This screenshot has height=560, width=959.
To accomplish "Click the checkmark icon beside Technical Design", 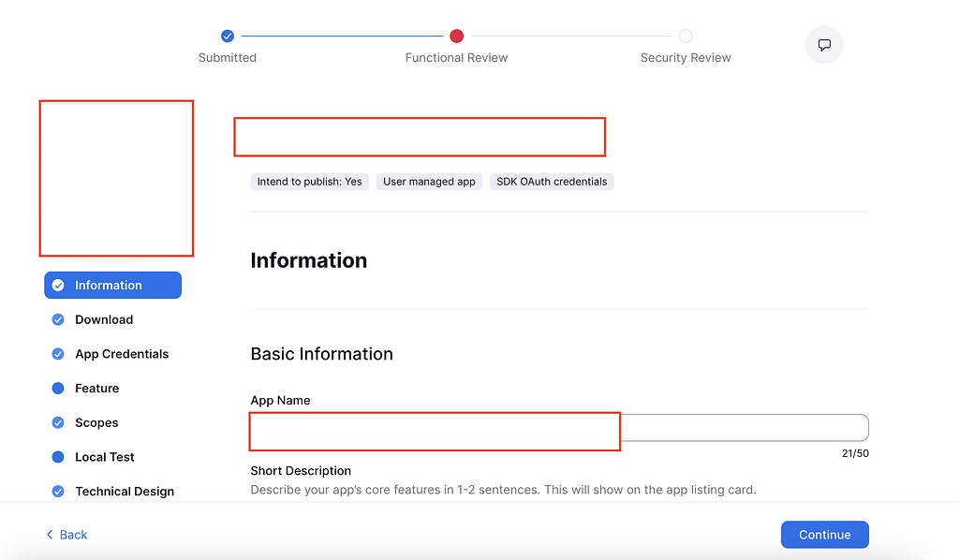I will coord(59,491).
